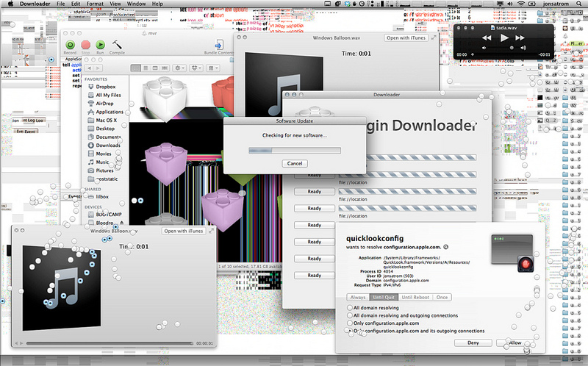Open Downloads from the Finder sidebar
Screen dimensions: 588x366
(104, 146)
